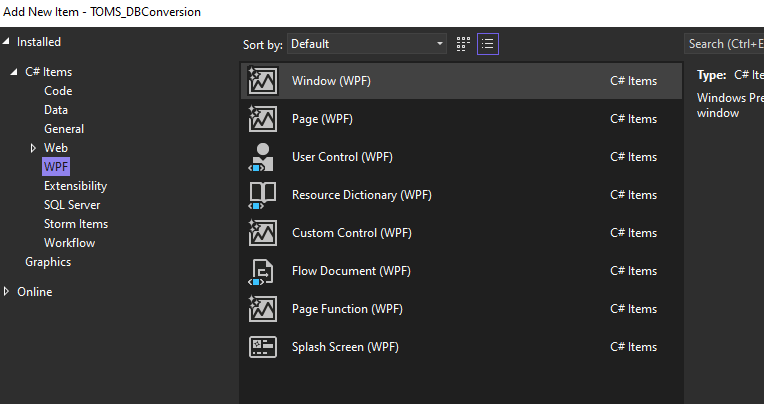Select the Code category
764x404 pixels.
[58, 91]
